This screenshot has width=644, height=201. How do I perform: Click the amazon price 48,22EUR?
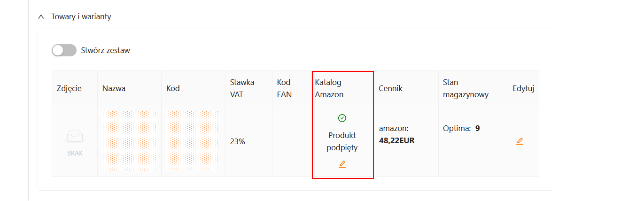click(396, 140)
